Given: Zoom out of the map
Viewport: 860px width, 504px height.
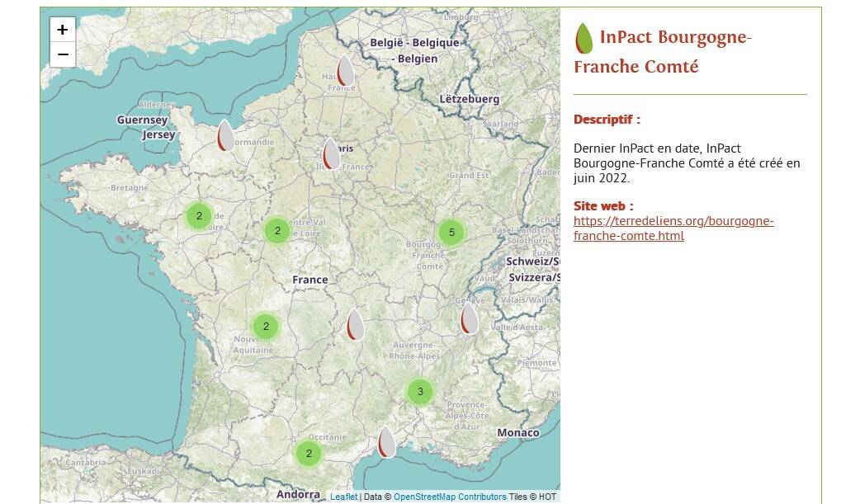Looking at the screenshot, I should (x=62, y=54).
